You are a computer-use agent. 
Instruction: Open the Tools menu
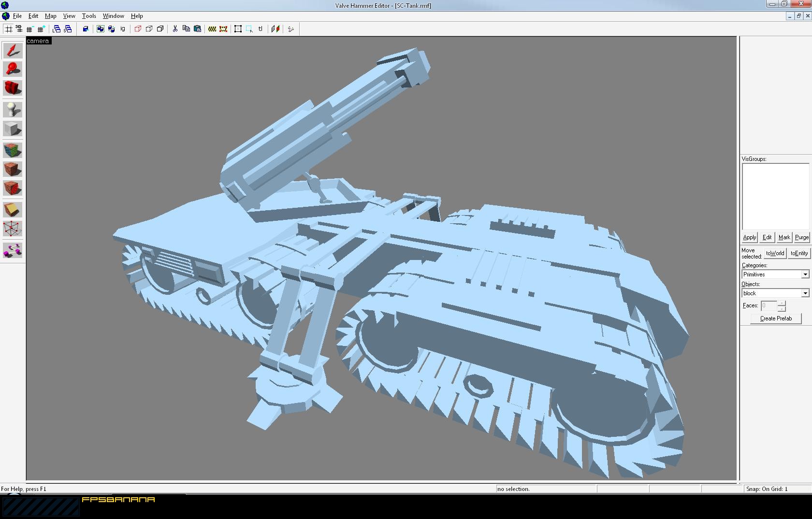pos(89,16)
